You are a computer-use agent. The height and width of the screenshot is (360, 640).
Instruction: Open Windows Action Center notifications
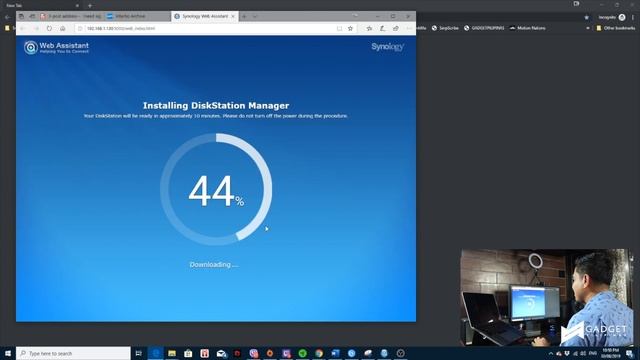629,353
